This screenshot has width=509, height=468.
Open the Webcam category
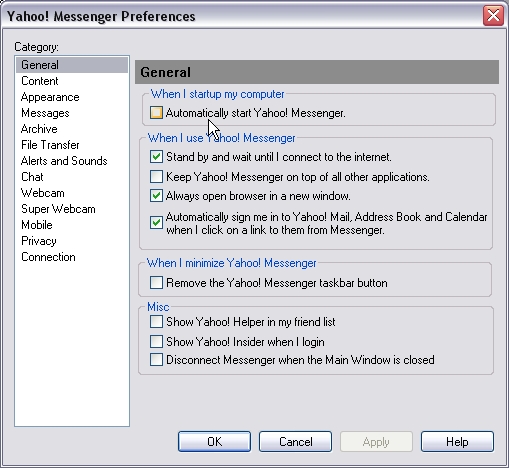click(72, 193)
